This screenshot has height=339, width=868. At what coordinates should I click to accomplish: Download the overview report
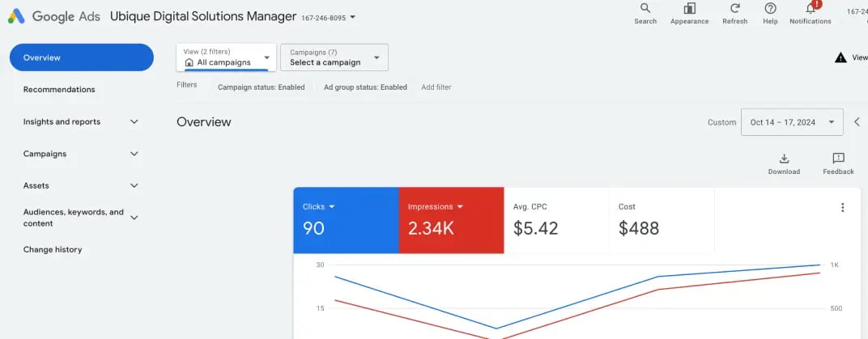784,159
